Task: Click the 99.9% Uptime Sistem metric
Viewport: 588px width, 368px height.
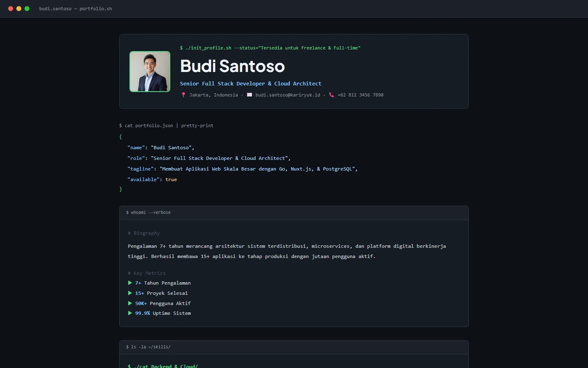Action: pos(159,313)
